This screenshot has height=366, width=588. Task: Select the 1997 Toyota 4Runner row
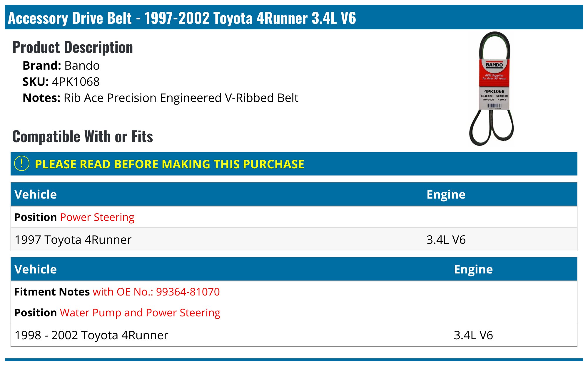pyautogui.click(x=73, y=240)
